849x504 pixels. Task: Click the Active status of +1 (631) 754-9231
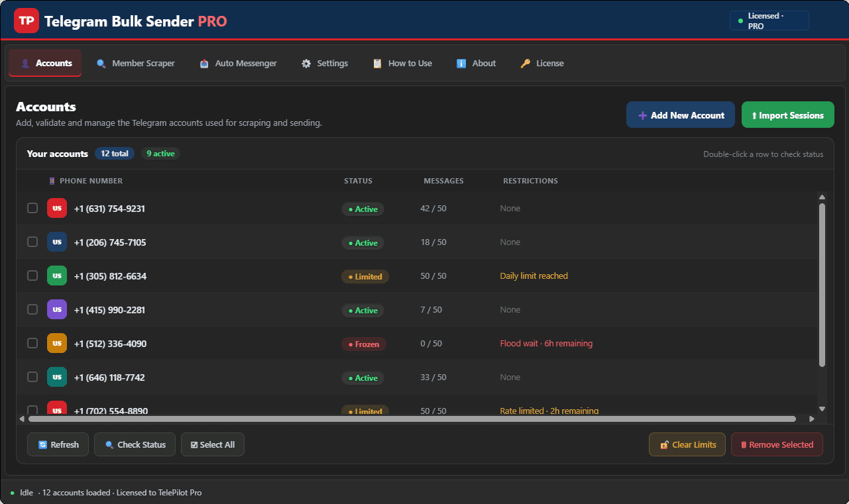point(363,209)
